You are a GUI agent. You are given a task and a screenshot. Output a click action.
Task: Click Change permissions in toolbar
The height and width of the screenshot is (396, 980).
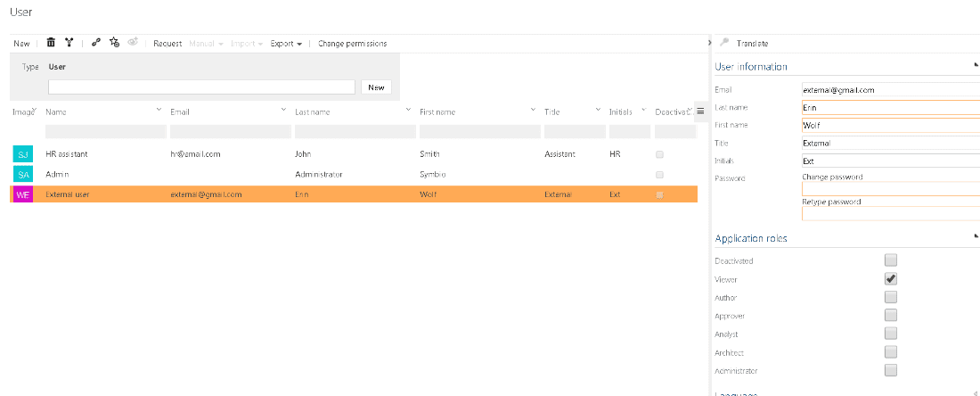click(x=353, y=43)
